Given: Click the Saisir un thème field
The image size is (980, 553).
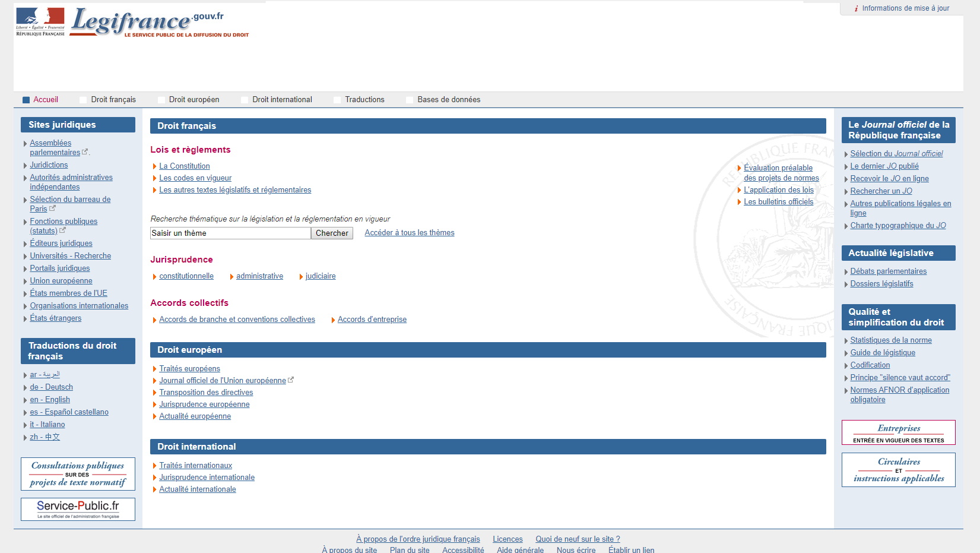Looking at the screenshot, I should click(x=230, y=233).
